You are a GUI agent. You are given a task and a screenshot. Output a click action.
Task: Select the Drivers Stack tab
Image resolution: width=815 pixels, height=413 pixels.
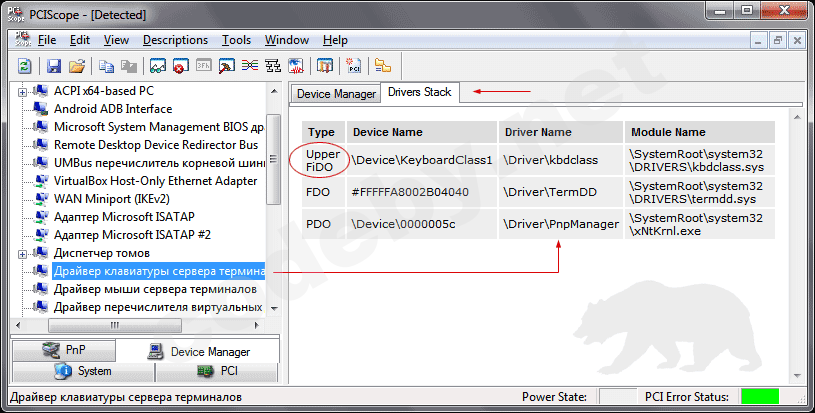point(419,93)
